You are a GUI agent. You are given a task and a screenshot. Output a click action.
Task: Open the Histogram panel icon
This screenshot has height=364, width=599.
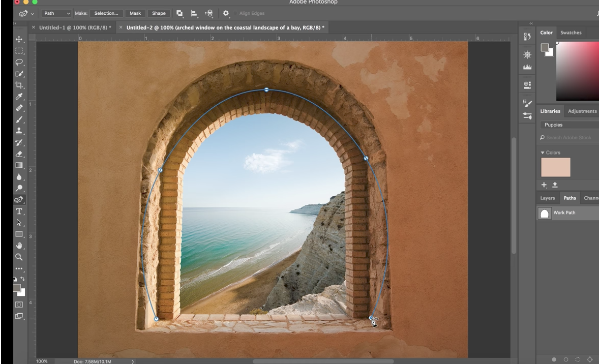pyautogui.click(x=527, y=67)
